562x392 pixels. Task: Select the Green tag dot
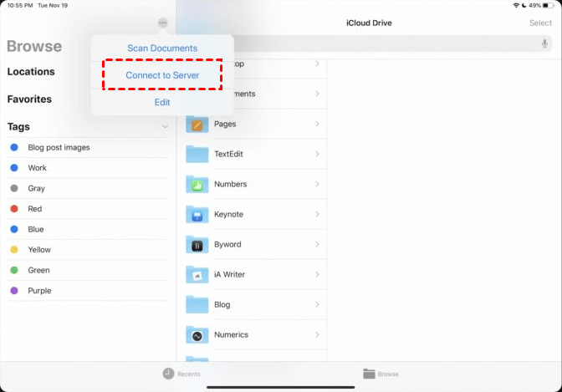14,270
